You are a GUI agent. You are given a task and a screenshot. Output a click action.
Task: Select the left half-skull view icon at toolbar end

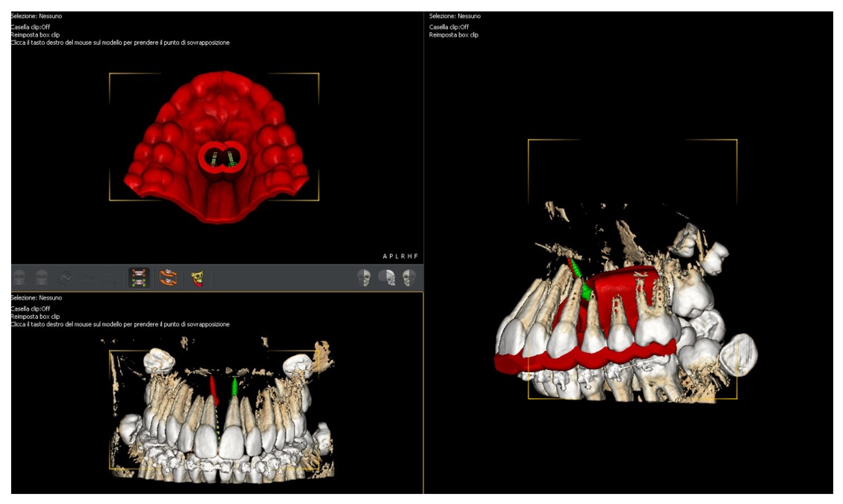(409, 278)
